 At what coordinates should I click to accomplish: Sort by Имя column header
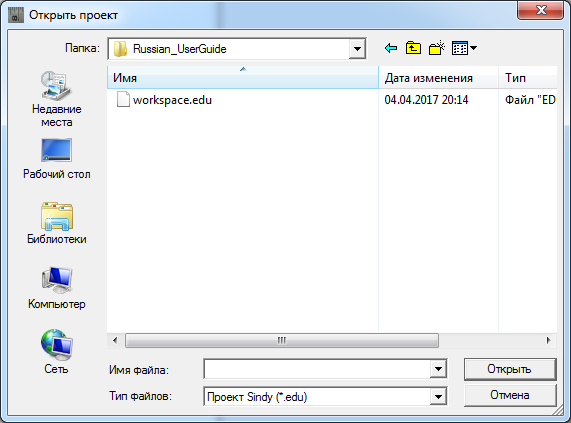(x=243, y=78)
